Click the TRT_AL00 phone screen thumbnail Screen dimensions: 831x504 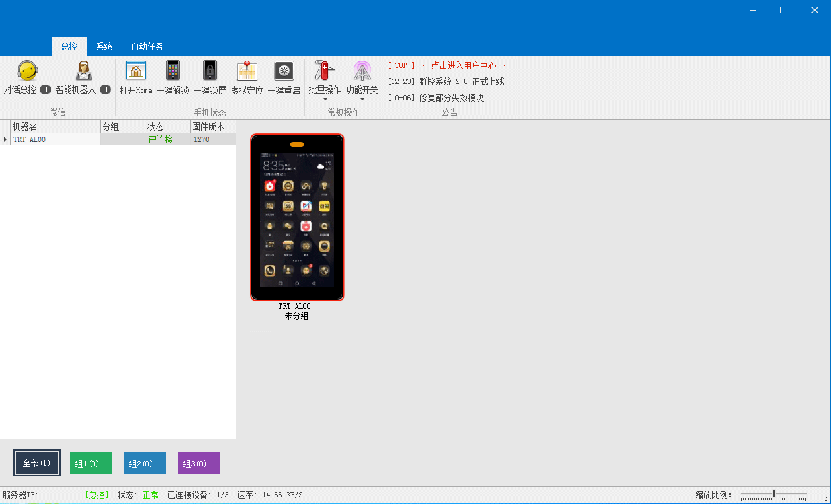[297, 217]
